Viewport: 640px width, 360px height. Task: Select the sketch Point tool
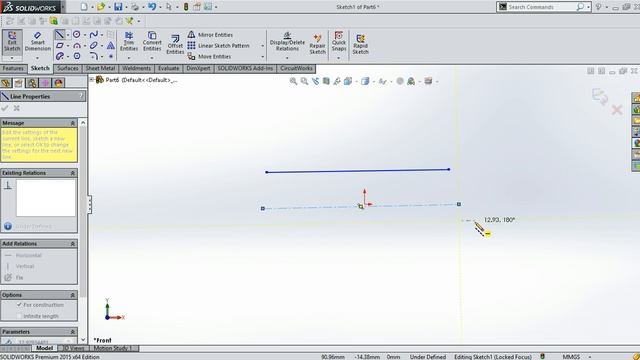point(111,56)
